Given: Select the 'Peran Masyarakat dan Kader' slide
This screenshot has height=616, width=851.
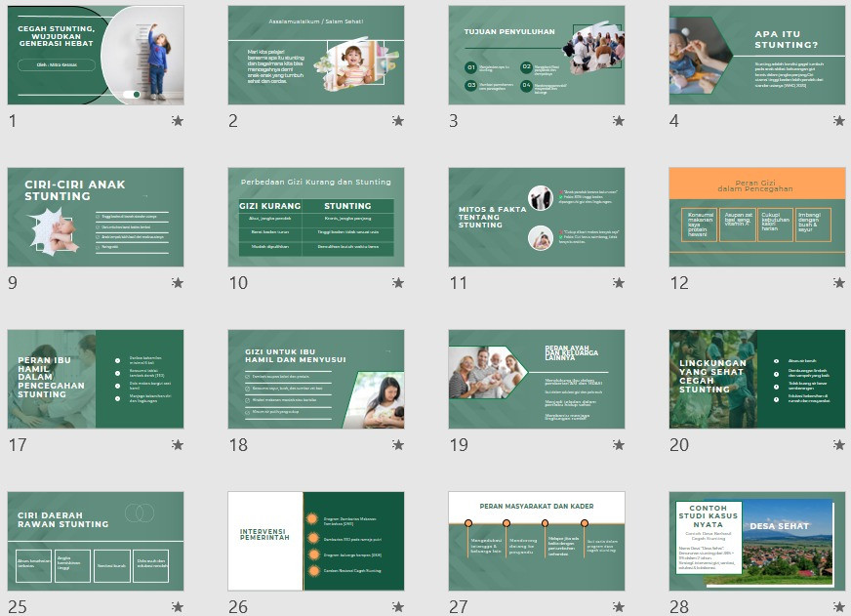Looking at the screenshot, I should pos(537,541).
